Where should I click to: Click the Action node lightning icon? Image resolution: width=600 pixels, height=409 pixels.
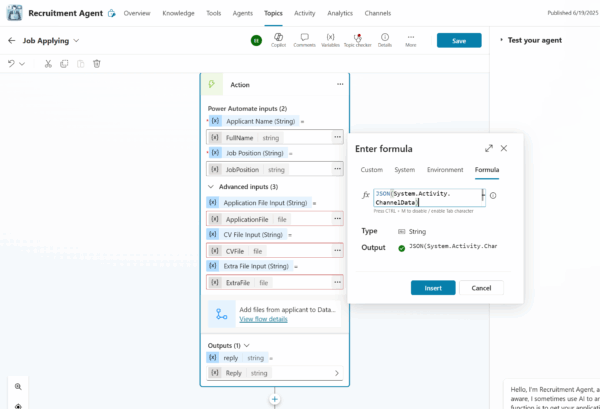212,85
